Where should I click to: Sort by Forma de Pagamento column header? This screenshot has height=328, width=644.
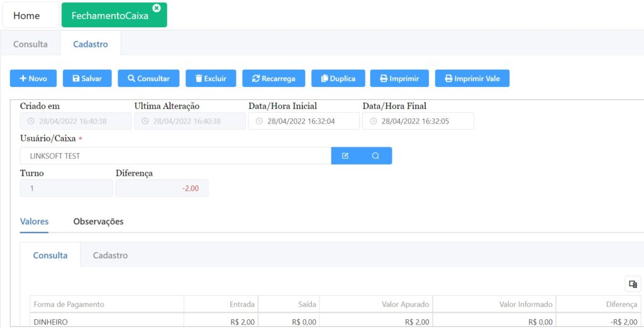click(69, 304)
